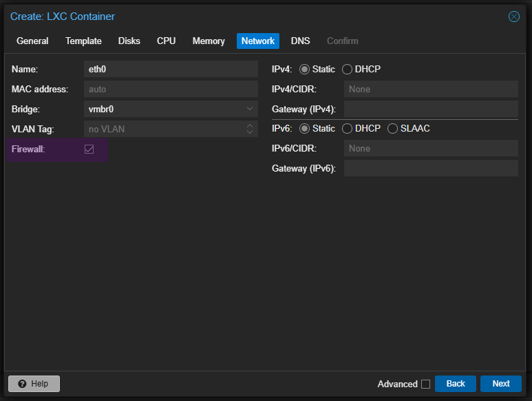This screenshot has width=532, height=401.
Task: Focus the MAC address field
Action: click(171, 90)
